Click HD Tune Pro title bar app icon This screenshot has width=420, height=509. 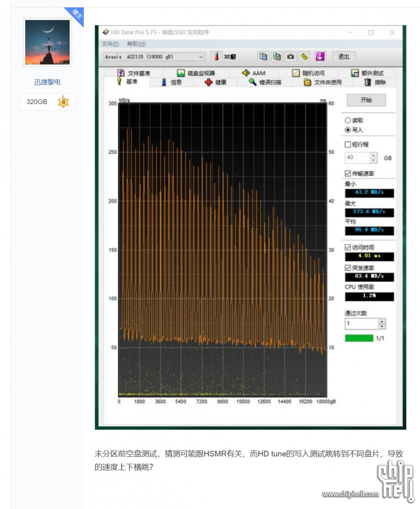(x=106, y=32)
